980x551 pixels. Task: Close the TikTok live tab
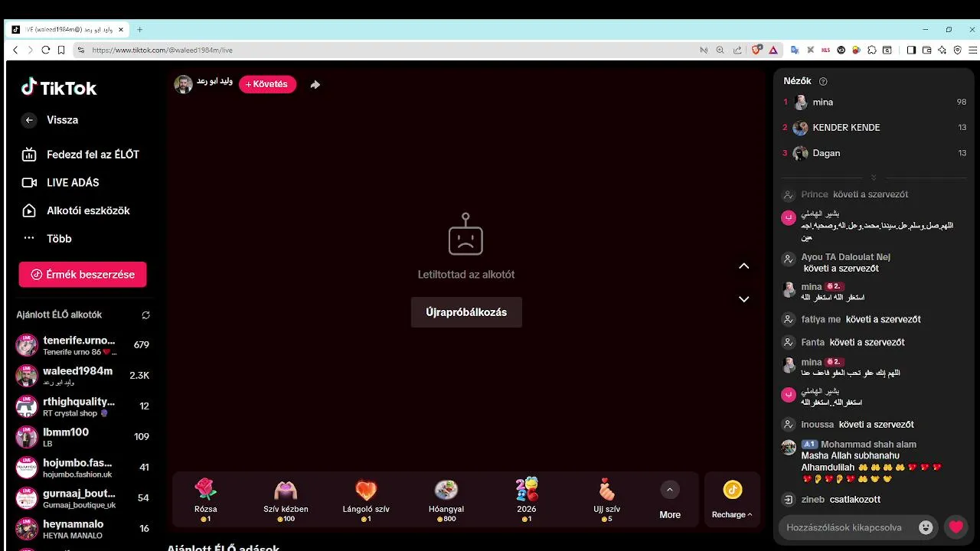pyautogui.click(x=121, y=30)
